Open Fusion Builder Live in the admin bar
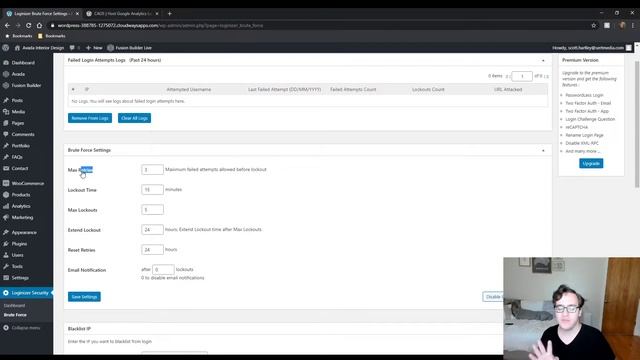Viewport: 640px width, 360px height. click(x=129, y=48)
